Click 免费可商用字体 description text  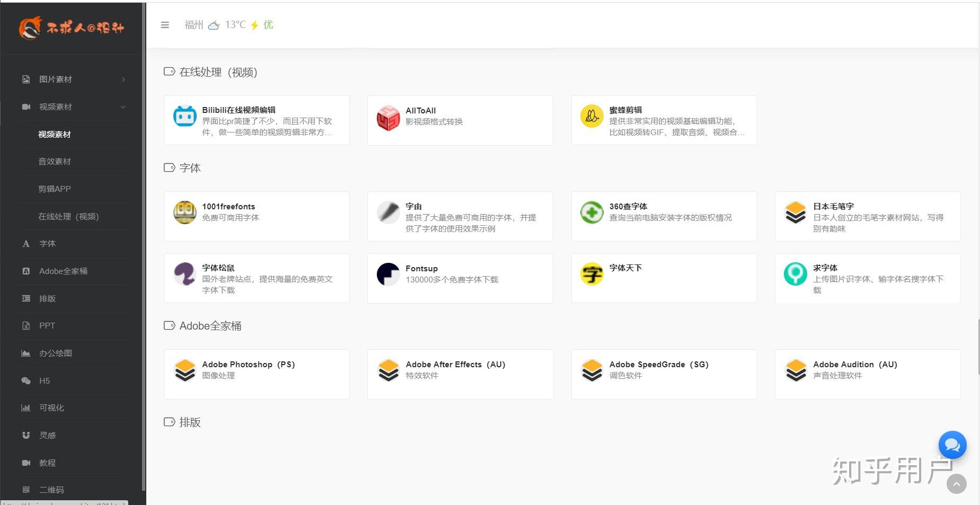coord(231,218)
